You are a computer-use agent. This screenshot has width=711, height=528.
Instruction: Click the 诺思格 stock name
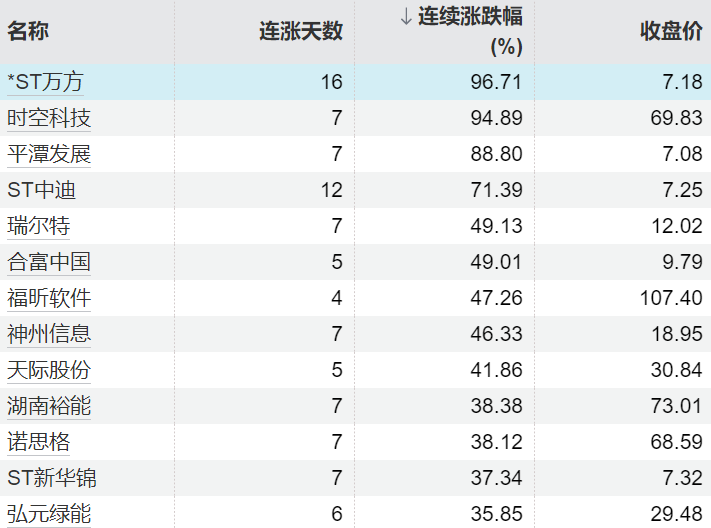(x=38, y=442)
